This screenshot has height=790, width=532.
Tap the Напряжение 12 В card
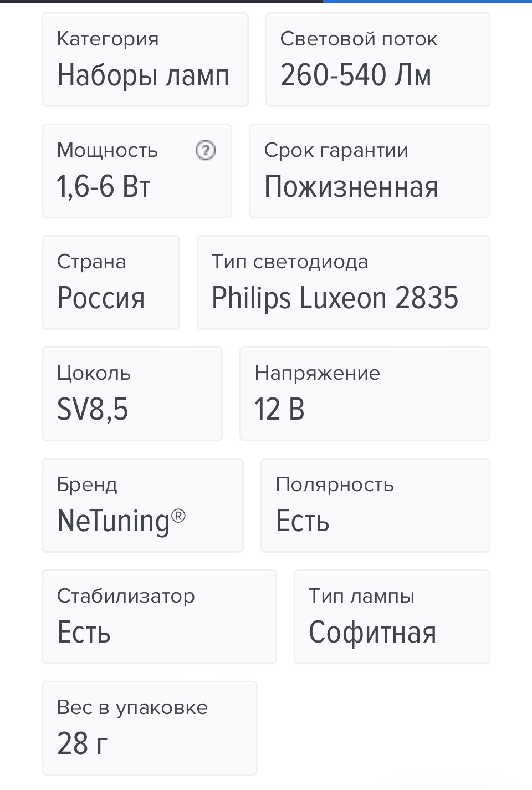click(365, 394)
